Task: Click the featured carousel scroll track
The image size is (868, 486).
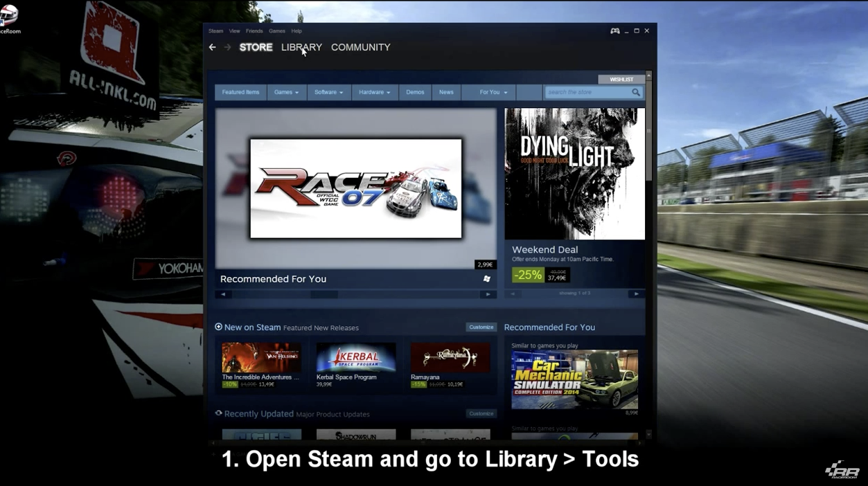Action: [355, 294]
